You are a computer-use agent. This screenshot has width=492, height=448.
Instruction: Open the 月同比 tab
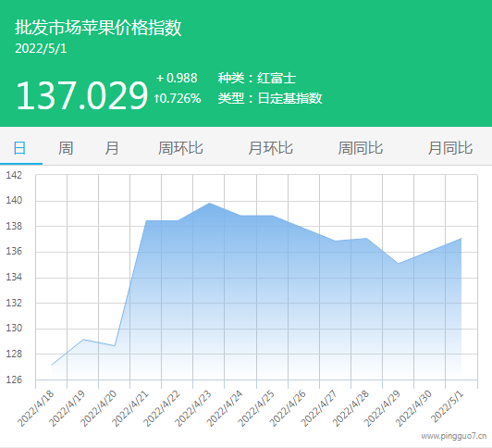pos(450,148)
